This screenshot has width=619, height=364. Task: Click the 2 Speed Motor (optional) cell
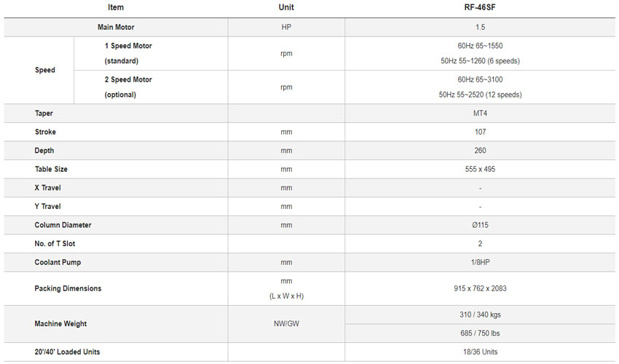click(x=128, y=87)
